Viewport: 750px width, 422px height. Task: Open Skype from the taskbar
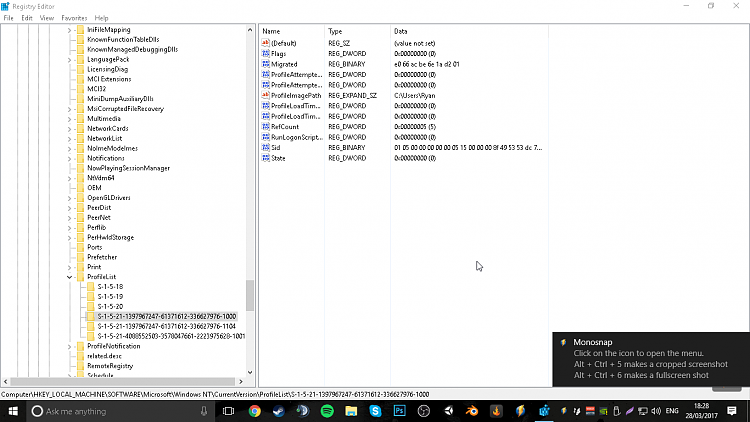[375, 411]
